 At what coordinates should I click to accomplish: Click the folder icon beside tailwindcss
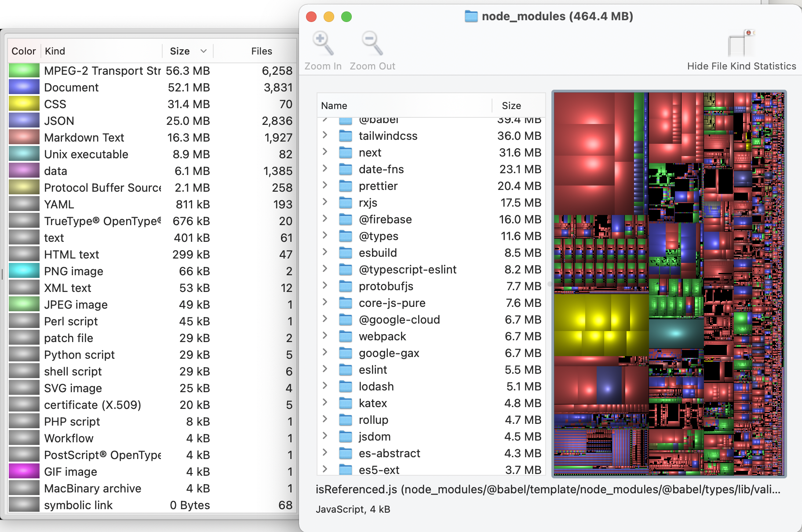point(345,136)
